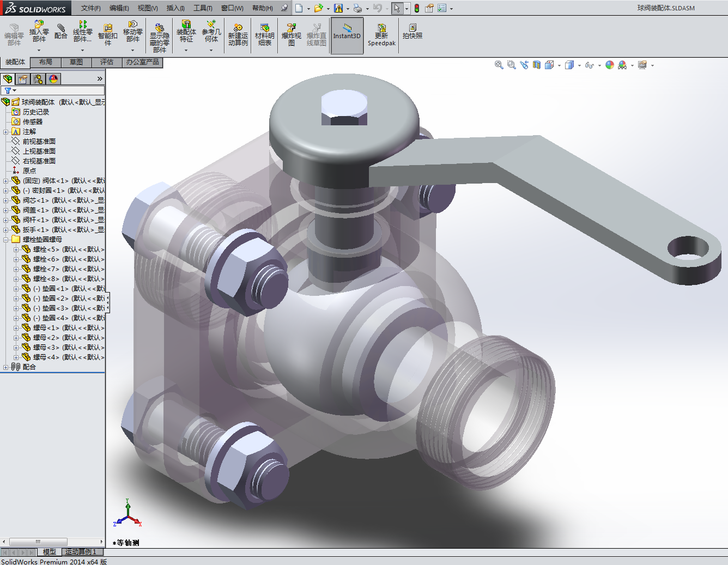Toggle the Instant3D button

tap(347, 35)
